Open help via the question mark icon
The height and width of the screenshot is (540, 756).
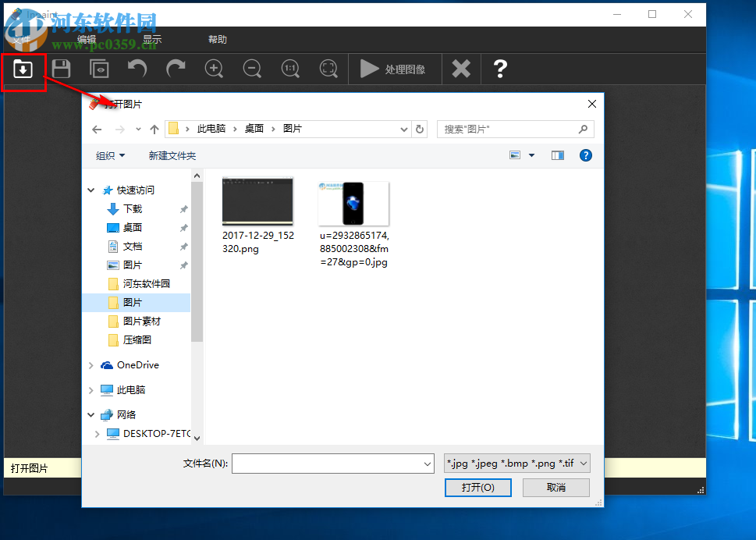pyautogui.click(x=499, y=69)
